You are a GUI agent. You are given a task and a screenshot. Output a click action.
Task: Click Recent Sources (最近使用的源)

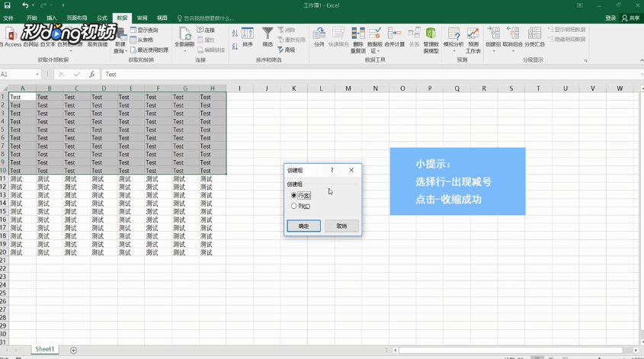[149, 50]
